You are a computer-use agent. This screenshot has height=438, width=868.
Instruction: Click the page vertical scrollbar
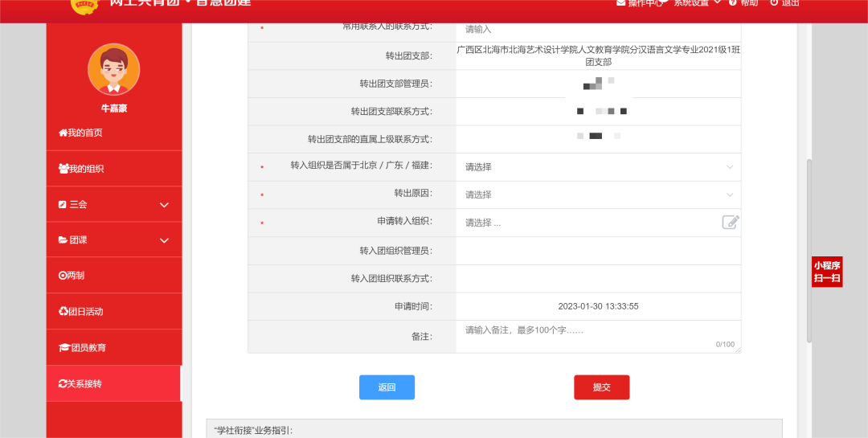click(809, 249)
